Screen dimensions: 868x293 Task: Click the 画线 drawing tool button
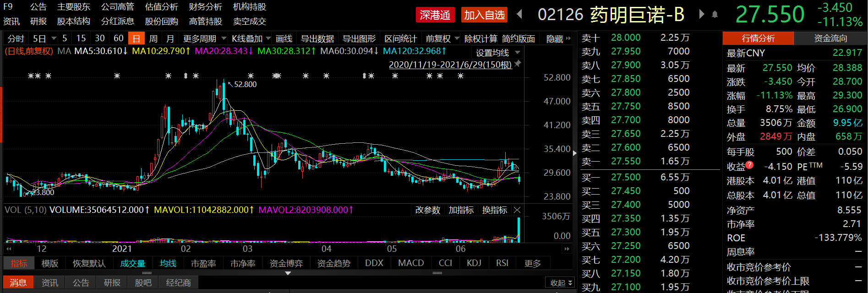[284, 38]
